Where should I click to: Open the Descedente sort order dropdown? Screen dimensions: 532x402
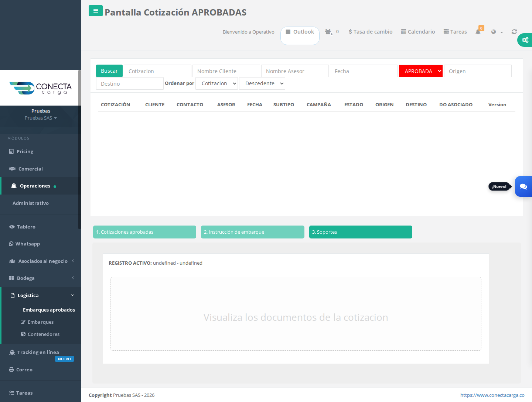click(x=262, y=83)
